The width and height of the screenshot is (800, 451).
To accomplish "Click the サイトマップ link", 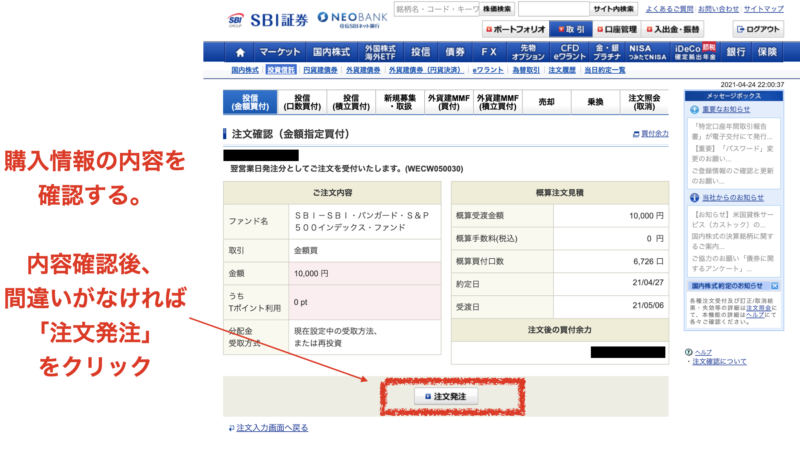I will (763, 9).
